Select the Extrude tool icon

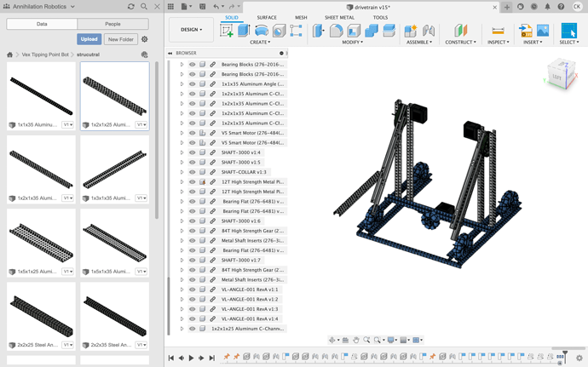pyautogui.click(x=244, y=31)
